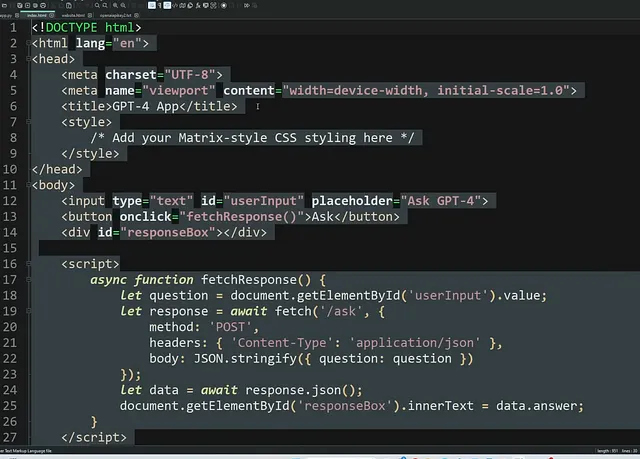This screenshot has height=459, width=640.
Task: Click the DOCTYPE keyword on line 1
Action: tap(71, 27)
